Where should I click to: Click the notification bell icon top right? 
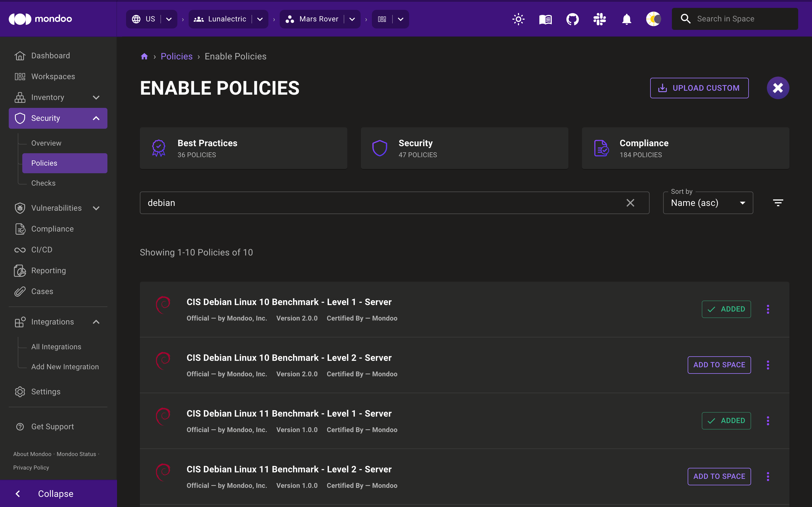pos(627,19)
